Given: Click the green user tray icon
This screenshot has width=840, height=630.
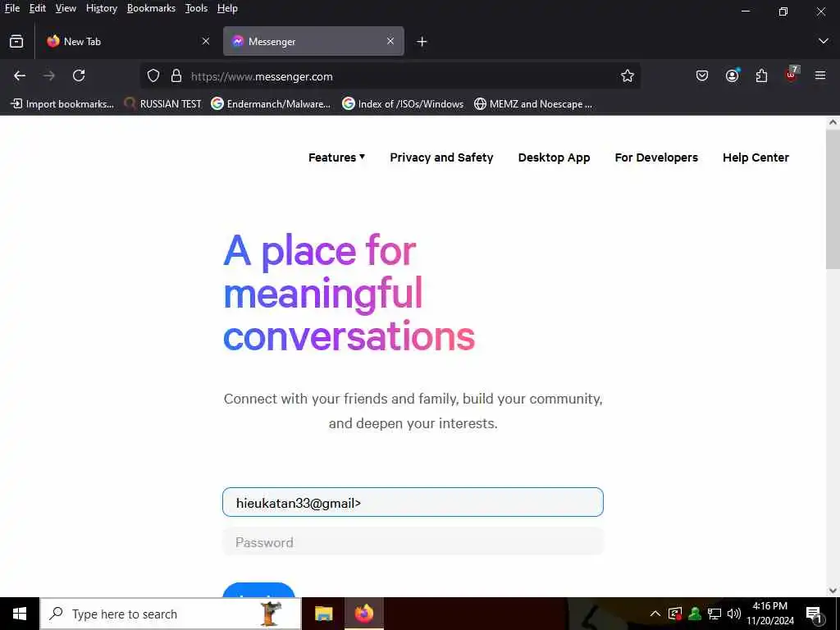Looking at the screenshot, I should [x=695, y=614].
